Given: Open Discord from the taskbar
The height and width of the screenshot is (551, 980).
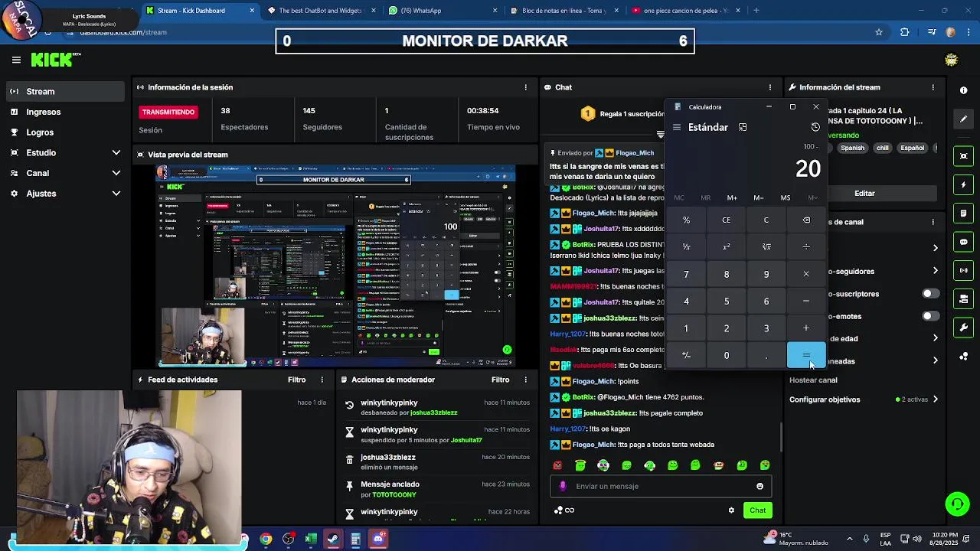Looking at the screenshot, I should 378,540.
